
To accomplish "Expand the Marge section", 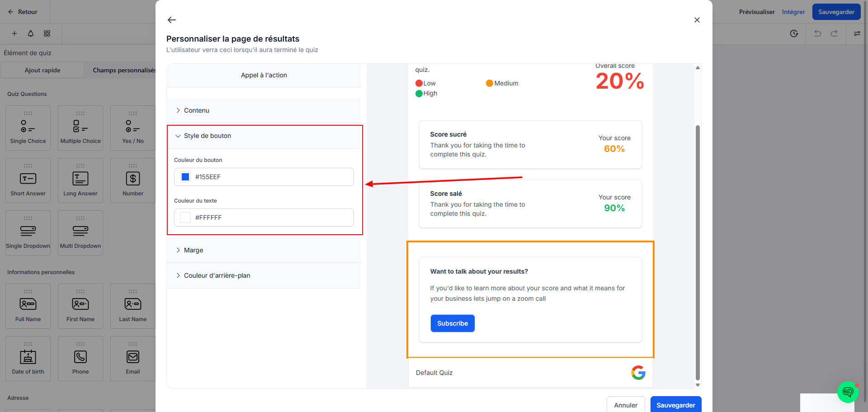I will (x=264, y=250).
